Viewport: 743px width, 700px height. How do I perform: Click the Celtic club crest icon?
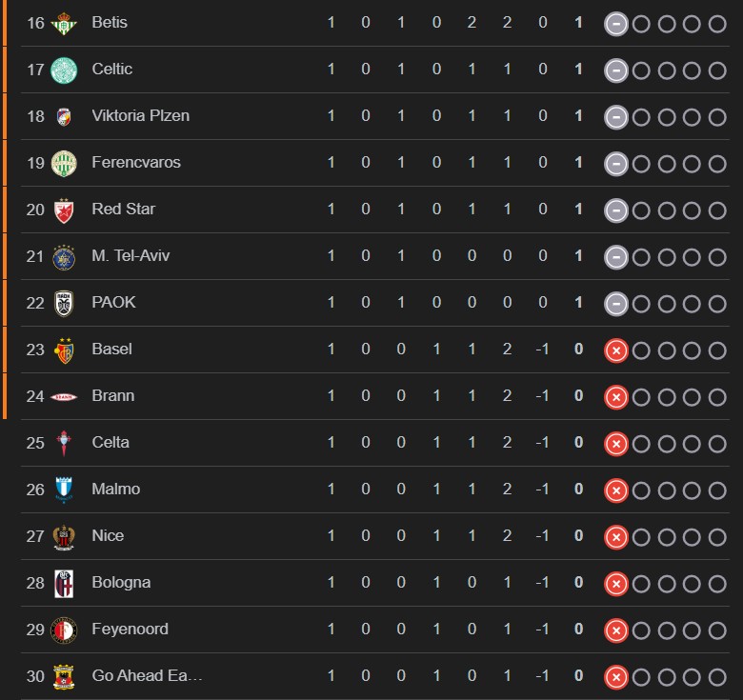64,70
